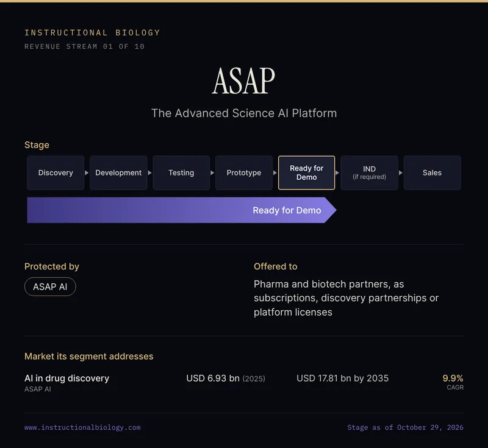488x448 pixels.
Task: Click the arrow between Testing and Prototype
Action: click(x=212, y=172)
